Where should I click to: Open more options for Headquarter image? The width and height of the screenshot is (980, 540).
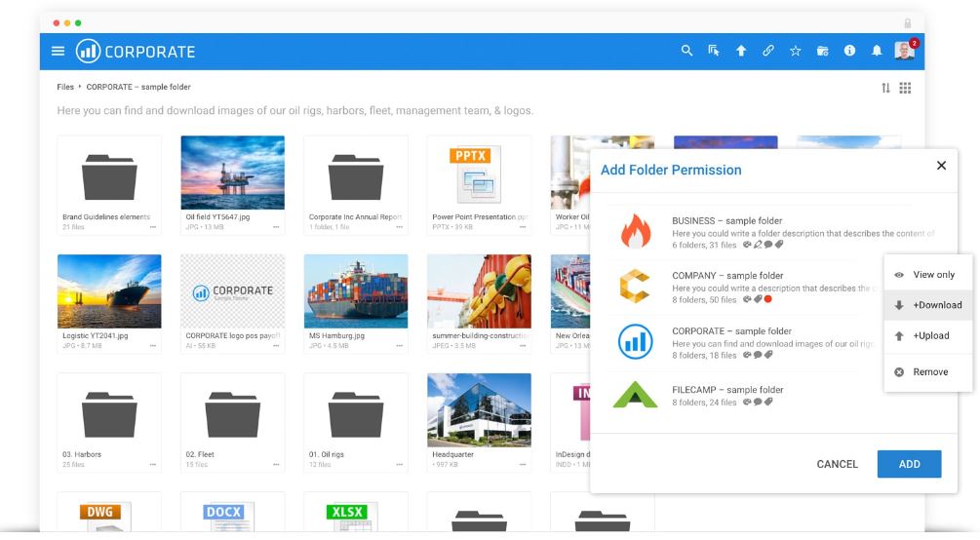pos(523,464)
